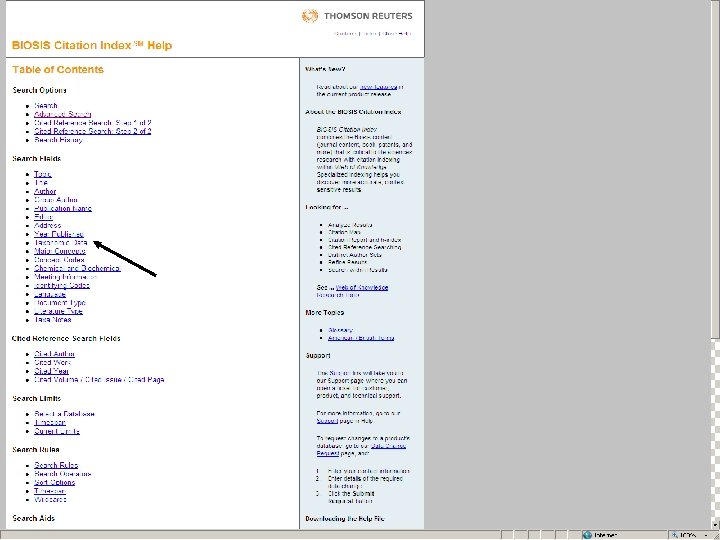
Task: Open the Current Limits link
Action: click(x=57, y=431)
